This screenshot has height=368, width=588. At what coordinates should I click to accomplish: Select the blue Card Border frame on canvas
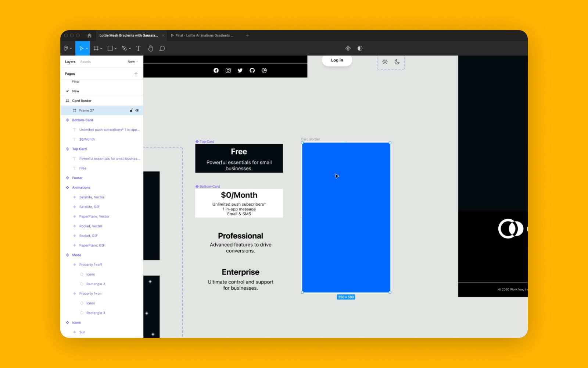[346, 217]
